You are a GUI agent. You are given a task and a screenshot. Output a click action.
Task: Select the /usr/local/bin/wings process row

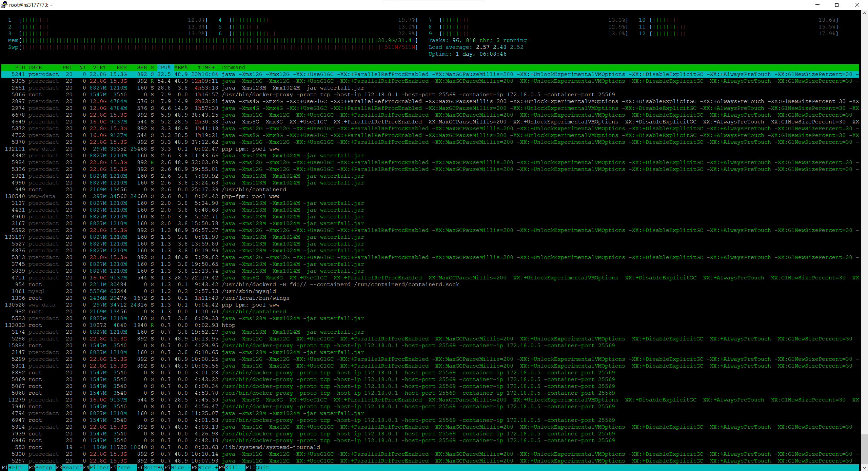coord(255,298)
